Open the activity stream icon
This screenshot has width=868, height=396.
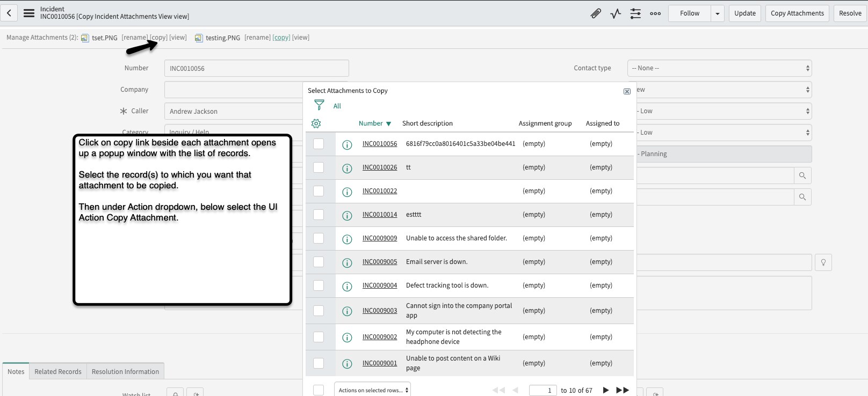tap(616, 13)
